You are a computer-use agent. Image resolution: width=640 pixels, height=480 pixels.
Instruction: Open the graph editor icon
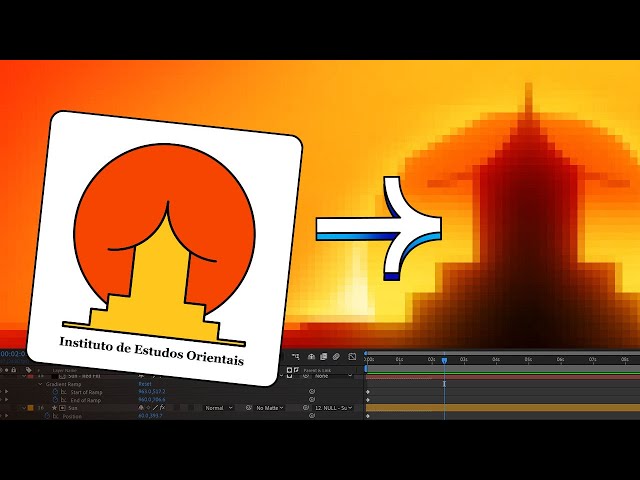tap(352, 357)
